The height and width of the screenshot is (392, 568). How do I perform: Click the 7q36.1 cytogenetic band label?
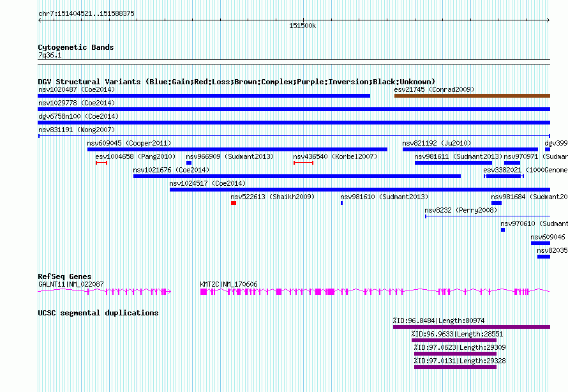coord(50,56)
